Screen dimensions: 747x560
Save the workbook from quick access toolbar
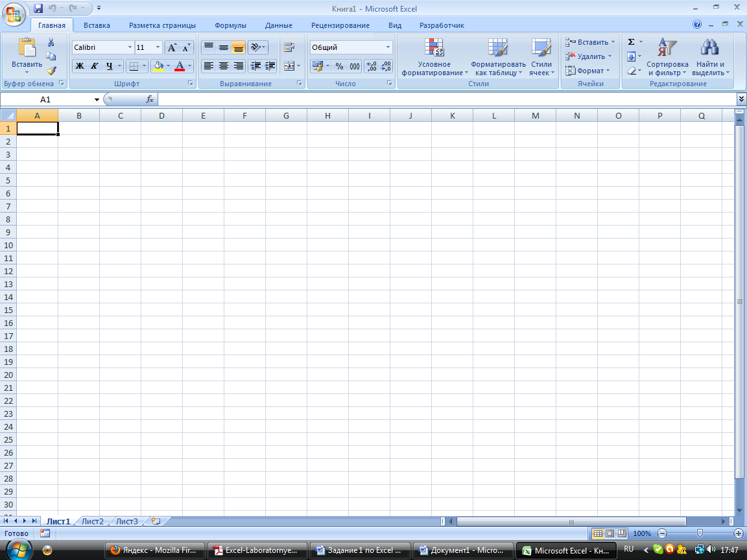point(38,8)
